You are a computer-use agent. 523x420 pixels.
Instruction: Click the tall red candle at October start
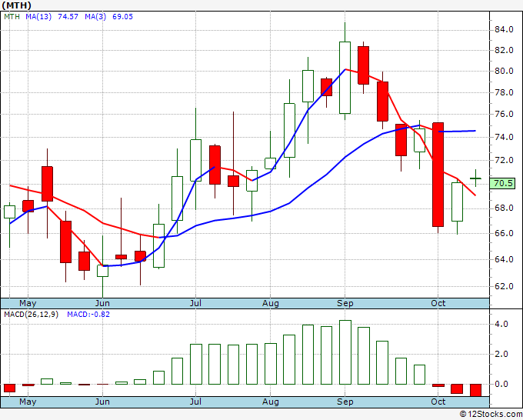[x=438, y=175]
